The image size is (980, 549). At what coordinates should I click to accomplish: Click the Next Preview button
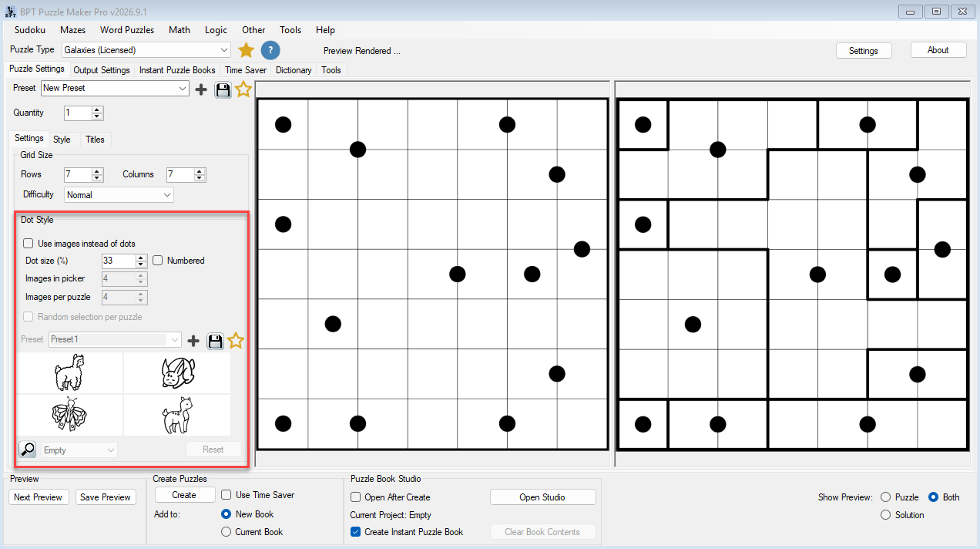coord(38,497)
